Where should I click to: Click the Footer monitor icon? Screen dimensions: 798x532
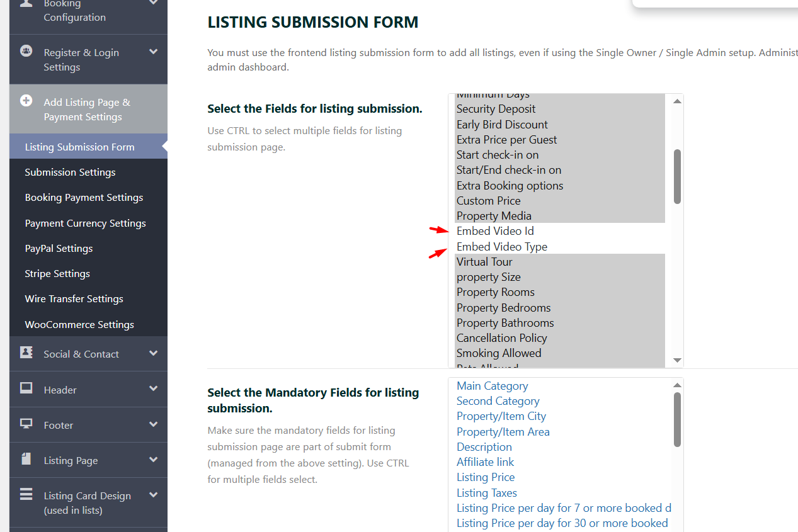click(x=26, y=424)
